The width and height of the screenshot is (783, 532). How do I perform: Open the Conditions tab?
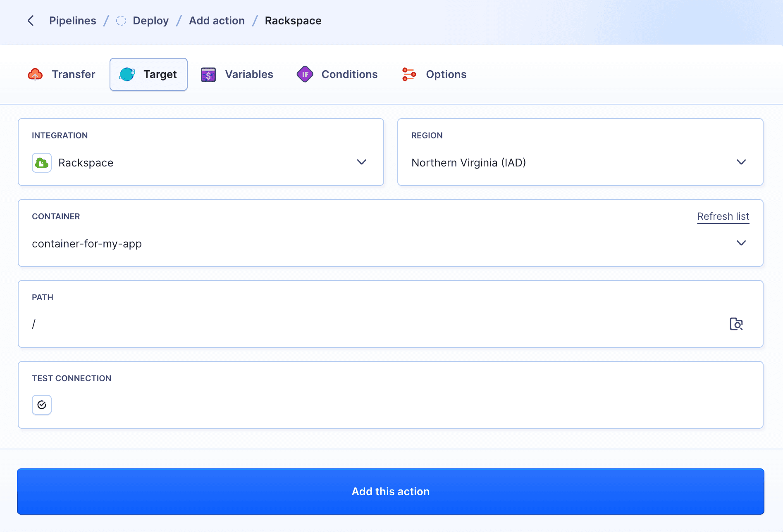tap(349, 74)
